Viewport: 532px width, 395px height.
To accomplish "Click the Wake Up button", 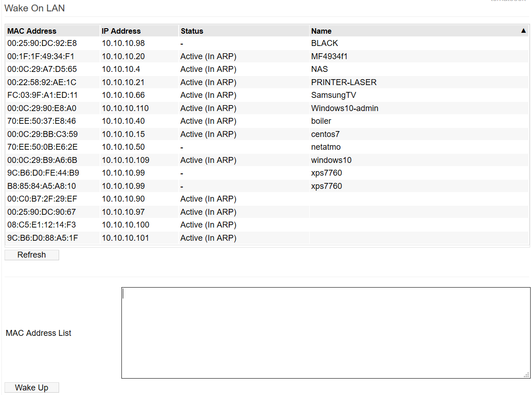I will coord(31,388).
